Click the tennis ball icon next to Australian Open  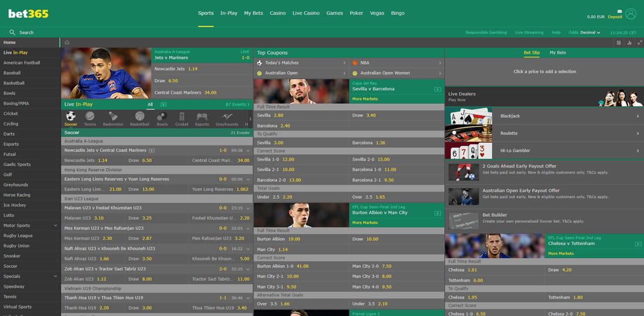[x=259, y=73]
